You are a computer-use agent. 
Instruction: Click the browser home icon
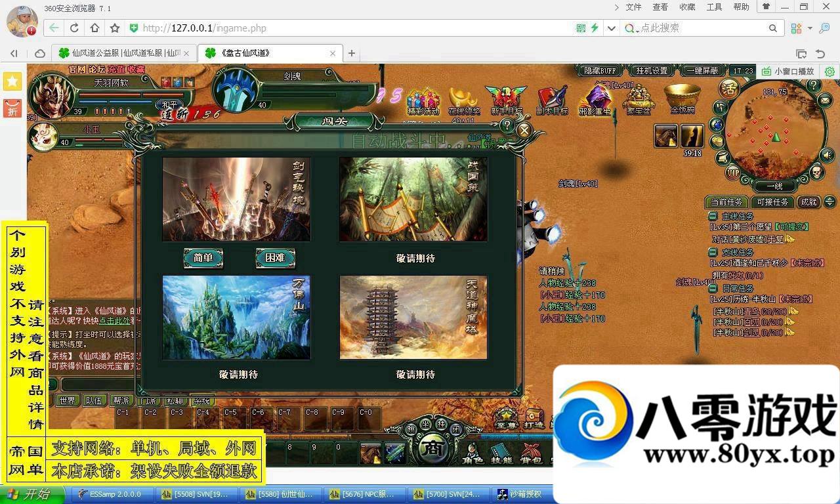[x=94, y=28]
